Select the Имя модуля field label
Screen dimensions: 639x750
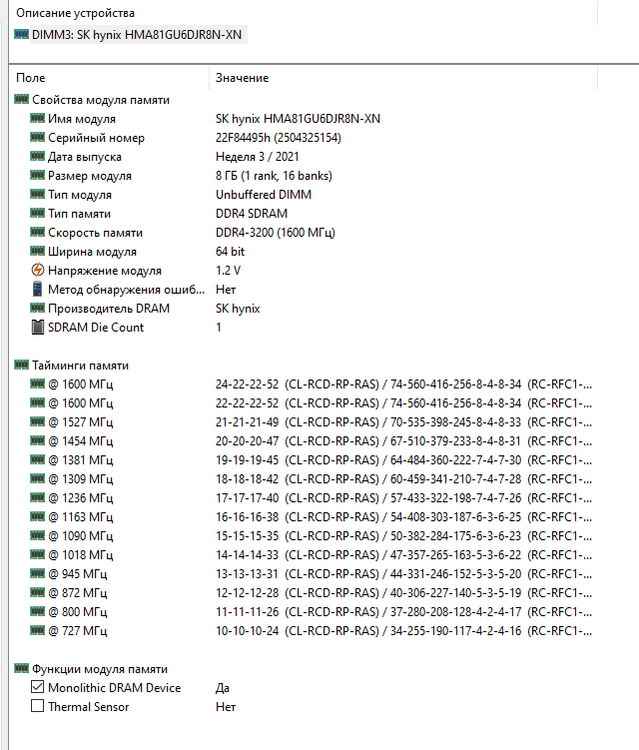click(x=82, y=119)
